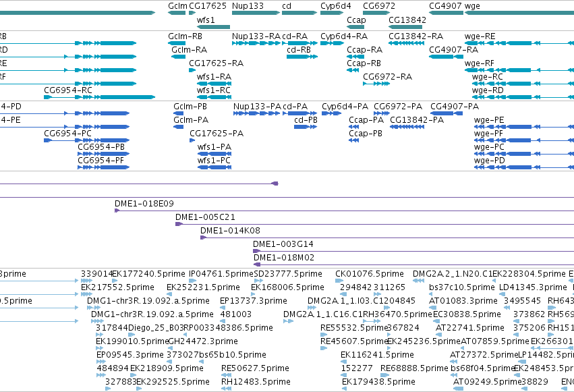This screenshot has height=392, width=574.
Task: Click EST GH24472.3prime
Action: 203,341
